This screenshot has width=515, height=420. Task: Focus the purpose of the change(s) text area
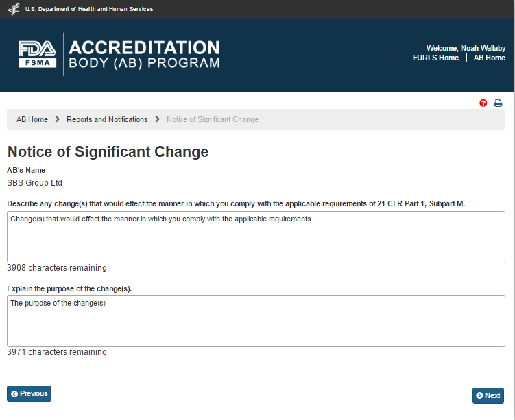(256, 321)
